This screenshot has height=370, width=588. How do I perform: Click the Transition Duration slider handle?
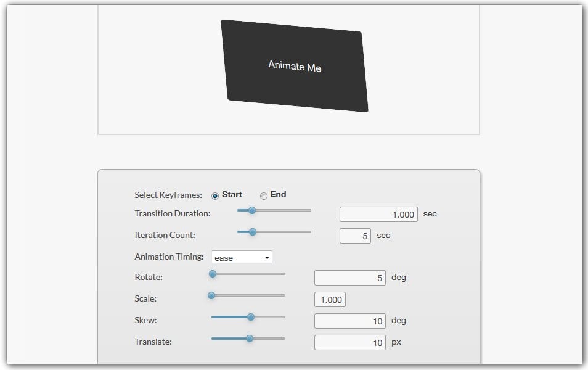pos(252,210)
